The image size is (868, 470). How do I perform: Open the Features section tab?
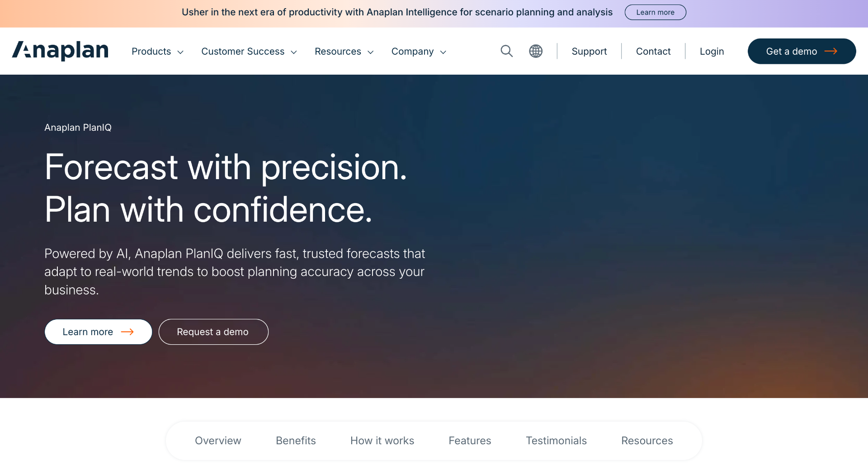pos(470,441)
